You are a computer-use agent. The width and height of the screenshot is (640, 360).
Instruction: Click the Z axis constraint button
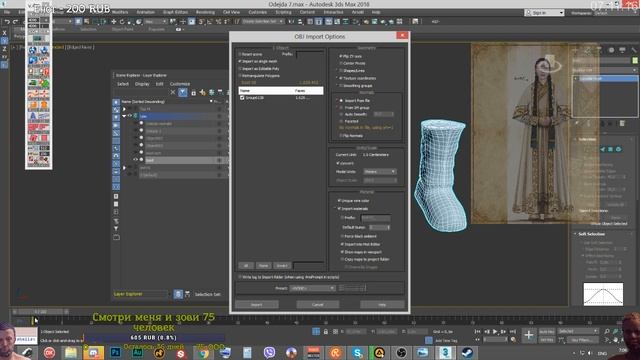pyautogui.click(x=4, y=49)
